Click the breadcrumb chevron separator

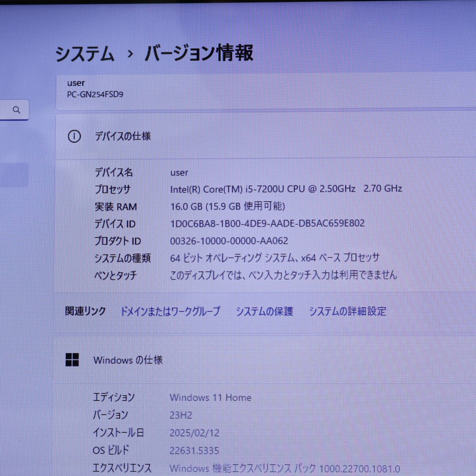[x=130, y=53]
